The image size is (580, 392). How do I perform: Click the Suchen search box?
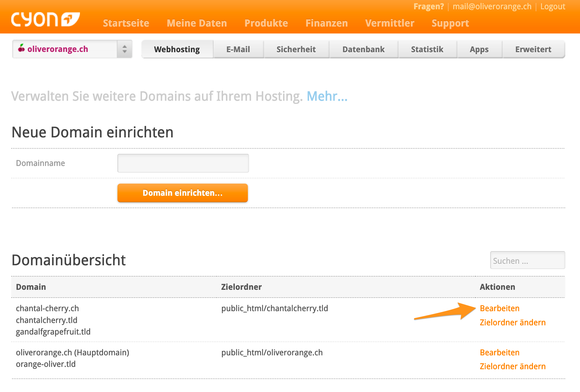527,260
